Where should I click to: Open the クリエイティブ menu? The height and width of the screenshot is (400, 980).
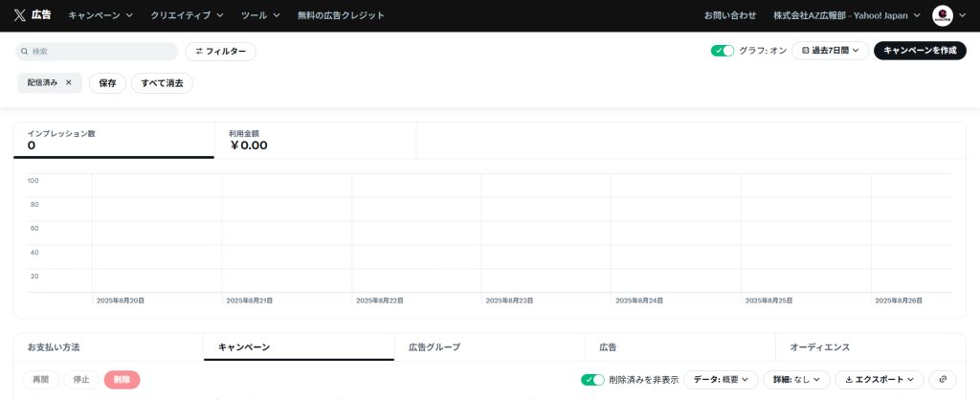187,15
